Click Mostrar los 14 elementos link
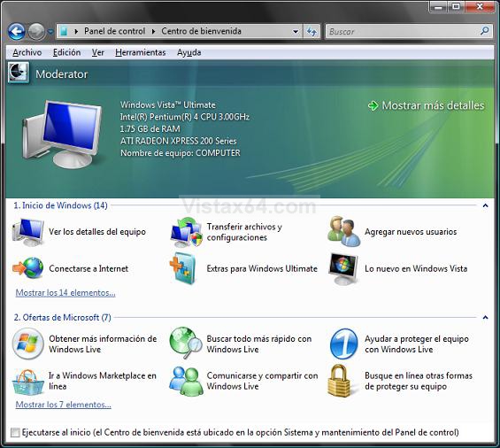 tap(65, 292)
